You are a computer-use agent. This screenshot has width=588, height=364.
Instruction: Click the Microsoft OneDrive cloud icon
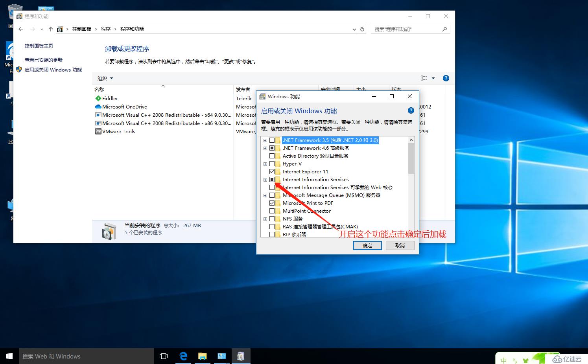[x=98, y=107]
